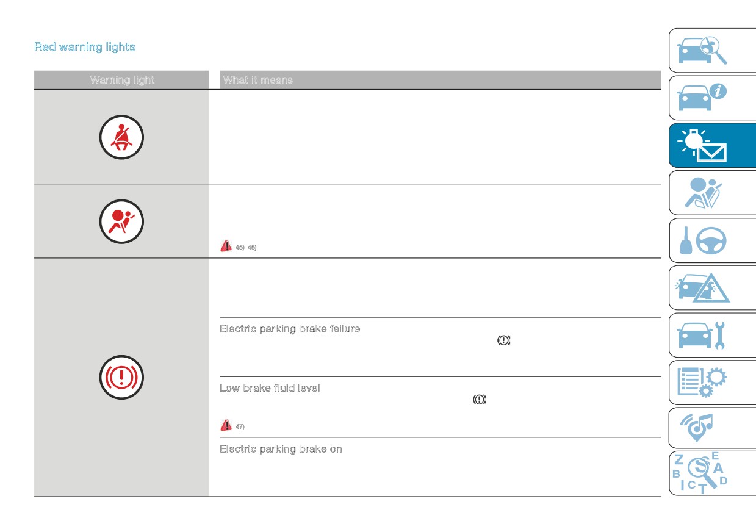
Task: Open the airbag safety section tab
Action: pos(712,193)
